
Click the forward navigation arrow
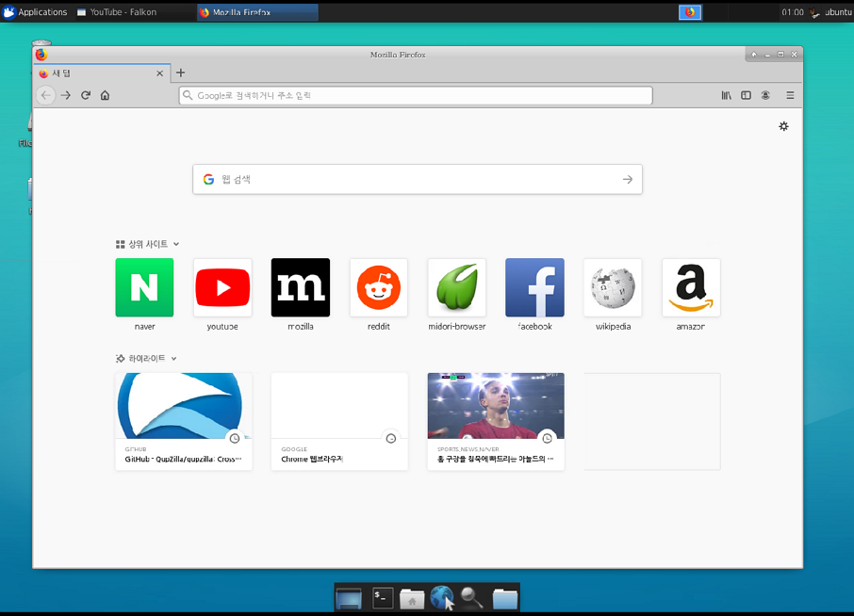tap(66, 95)
